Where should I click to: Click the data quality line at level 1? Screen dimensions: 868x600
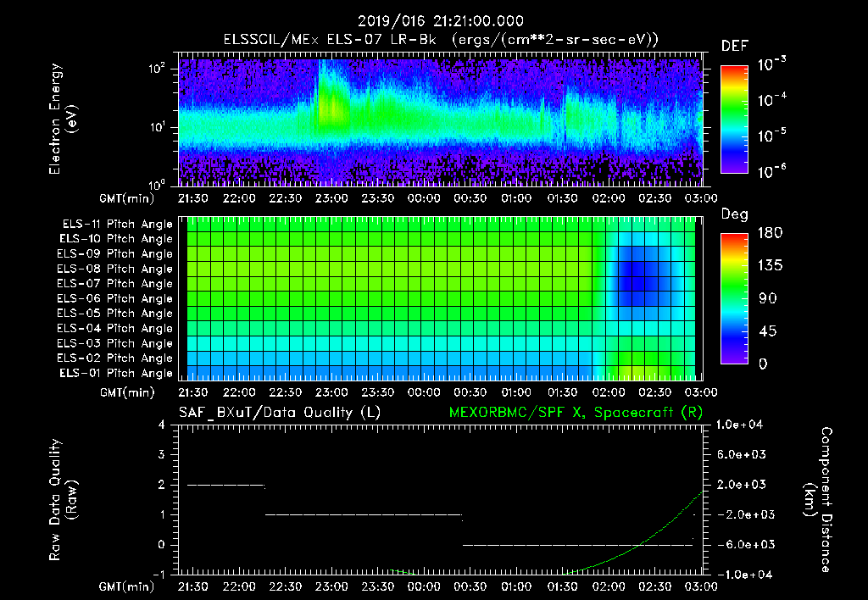[x=364, y=514]
